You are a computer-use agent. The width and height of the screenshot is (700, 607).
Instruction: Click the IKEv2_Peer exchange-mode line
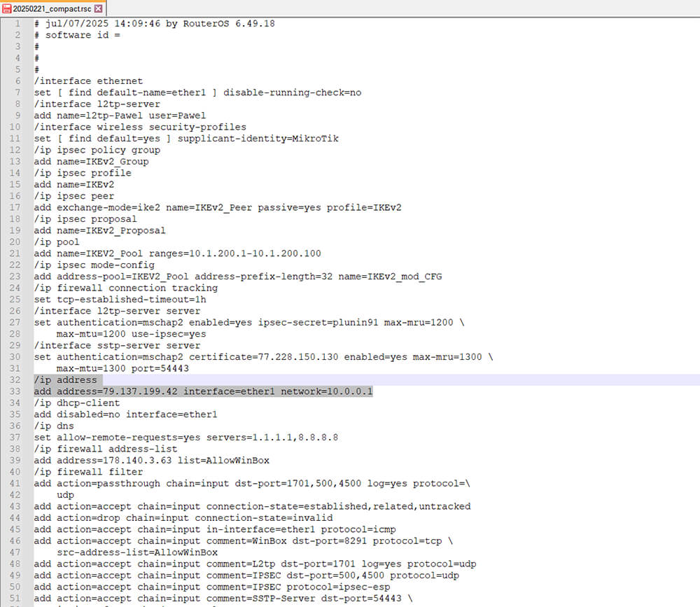[x=218, y=207]
